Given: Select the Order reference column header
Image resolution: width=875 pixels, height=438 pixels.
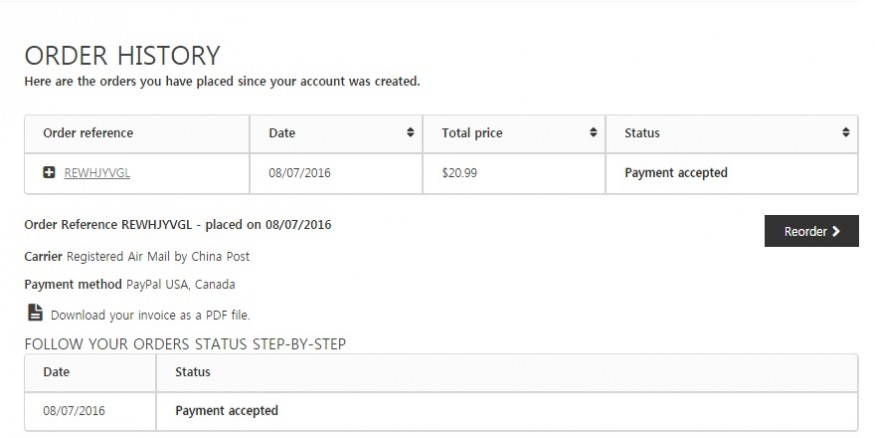Looking at the screenshot, I should (137, 134).
